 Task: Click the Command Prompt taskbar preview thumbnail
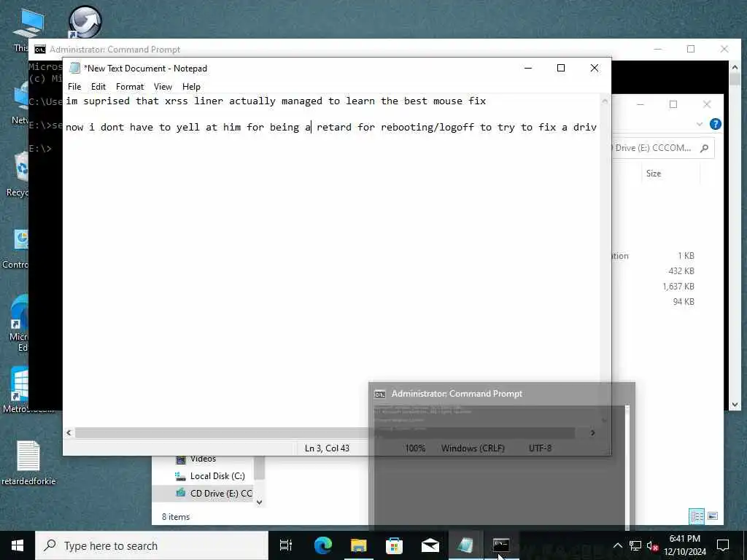click(x=502, y=456)
